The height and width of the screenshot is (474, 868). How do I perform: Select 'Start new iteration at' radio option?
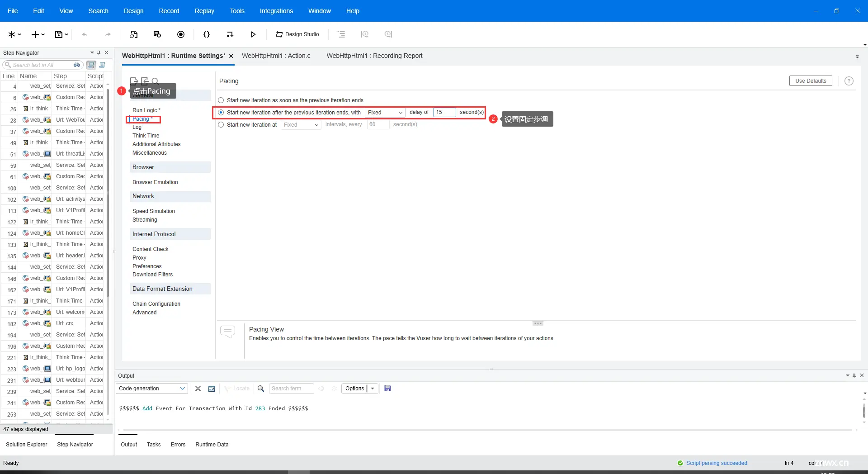pyautogui.click(x=221, y=125)
